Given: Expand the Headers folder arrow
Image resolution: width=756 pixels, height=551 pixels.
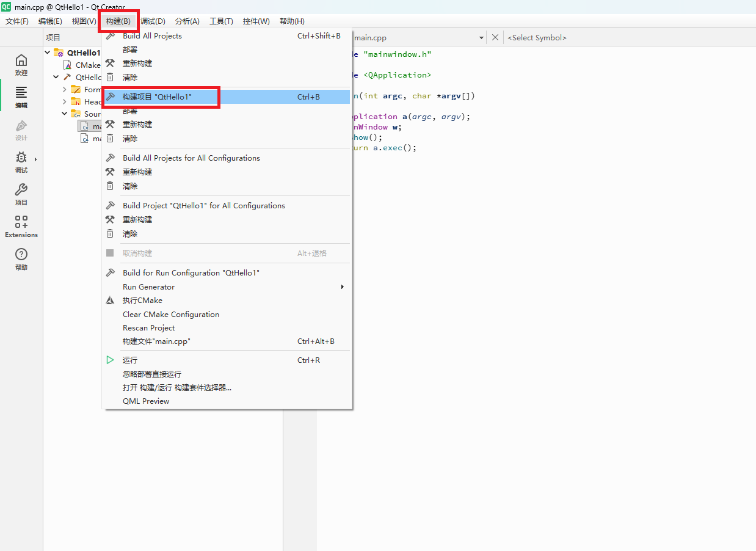Looking at the screenshot, I should 64,101.
